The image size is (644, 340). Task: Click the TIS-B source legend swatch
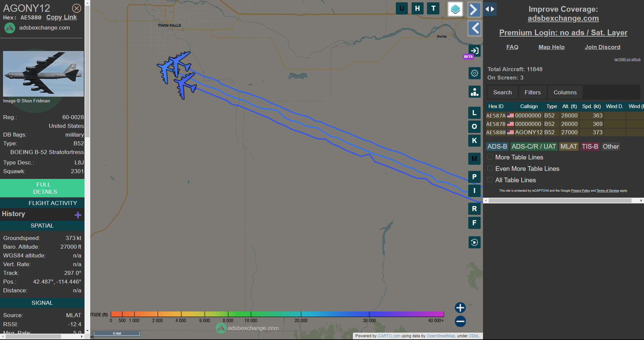(x=590, y=147)
